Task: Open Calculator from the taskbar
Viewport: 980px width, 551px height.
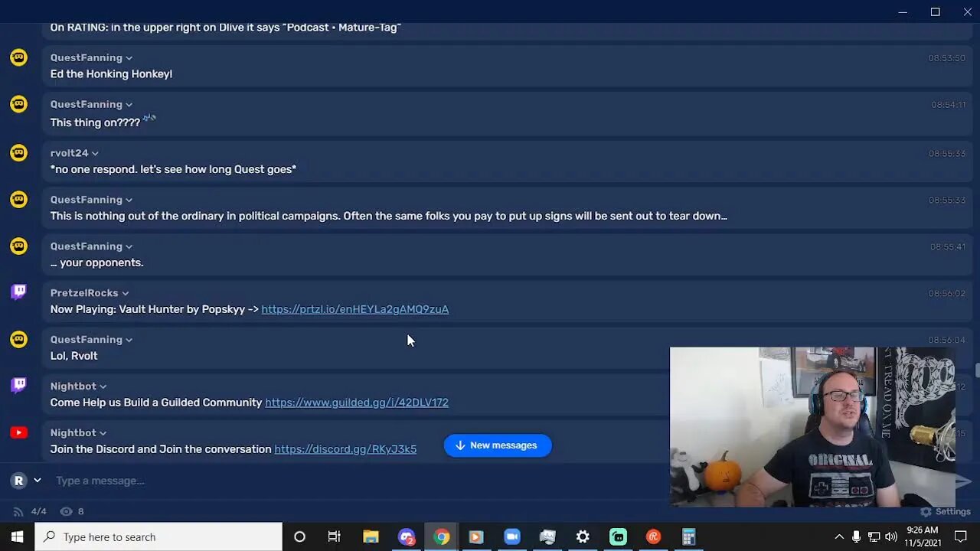Action: (x=688, y=536)
